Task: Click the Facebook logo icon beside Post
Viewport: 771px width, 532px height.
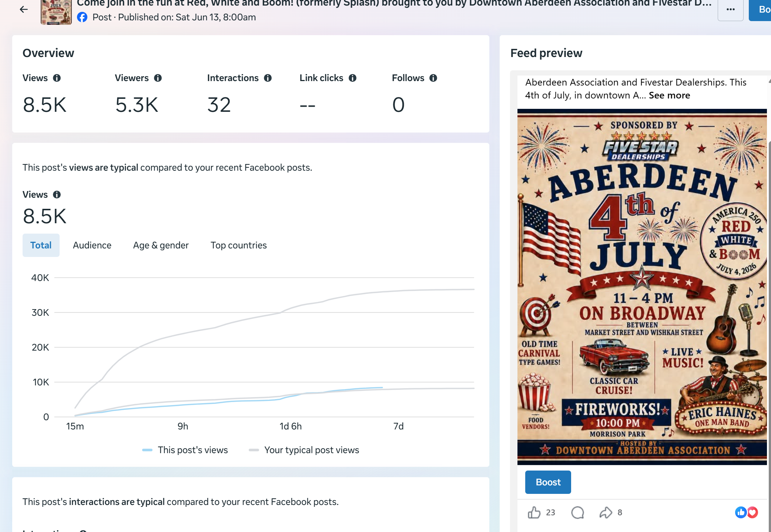Action: tap(82, 17)
